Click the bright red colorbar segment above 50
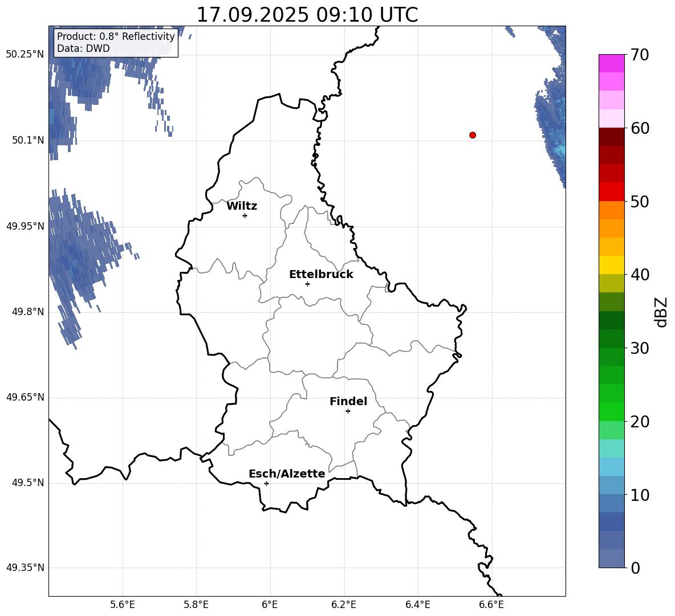This screenshot has height=616, width=675. [x=611, y=192]
